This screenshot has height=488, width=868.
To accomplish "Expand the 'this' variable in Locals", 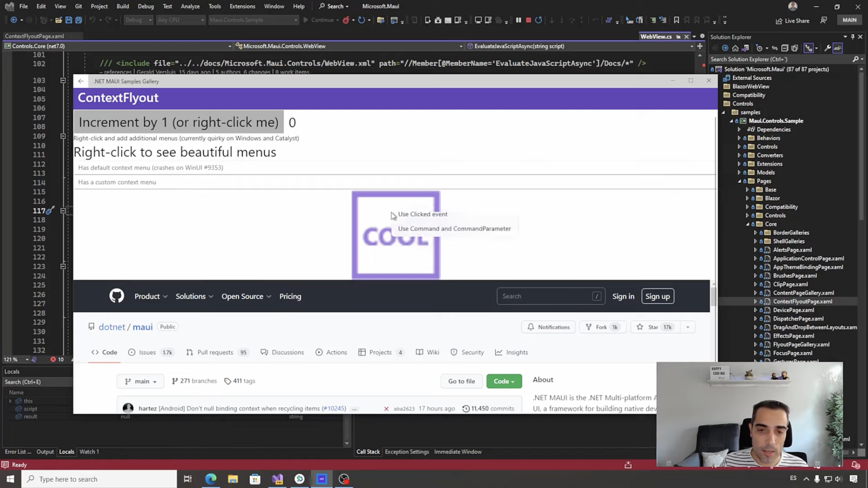I will click(10, 401).
